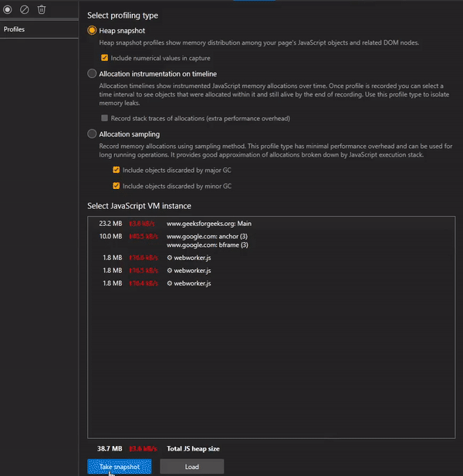Screen dimensions: 463x476
Task: Open the Profiles sidebar section
Action: (15, 29)
